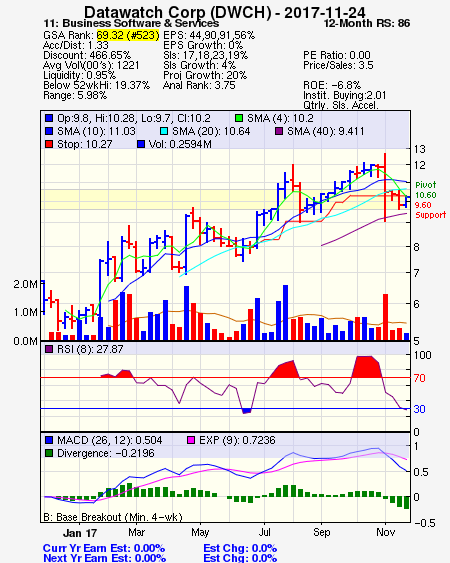Viewport: 450px width, 563px height.
Task: Click the Sep x-axis label
Action: click(321, 532)
